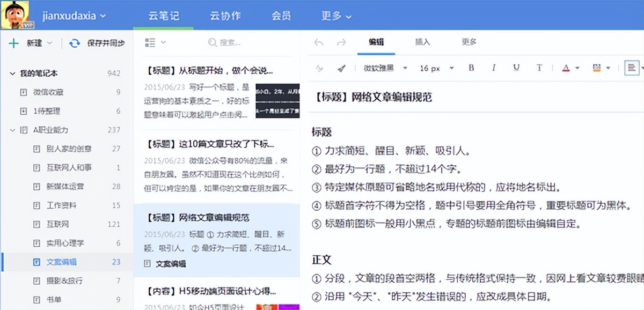
Task: Switch to the 插入 tab
Action: (x=422, y=41)
